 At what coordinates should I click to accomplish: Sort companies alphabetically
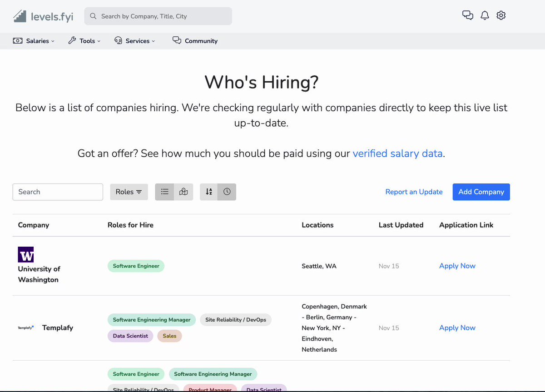coord(209,192)
